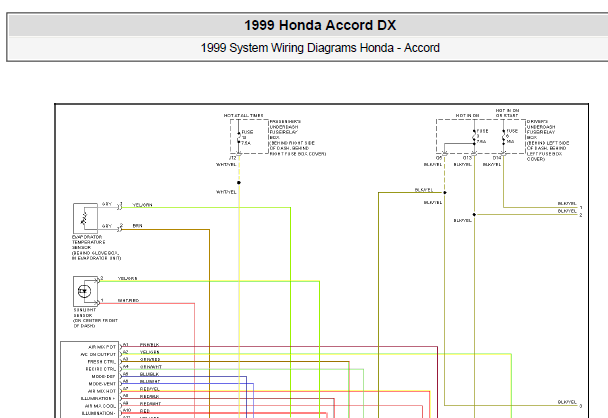The image size is (608, 418).
Task: Click the BLK/YEL label under connector D14
Action: pyautogui.click(x=492, y=164)
